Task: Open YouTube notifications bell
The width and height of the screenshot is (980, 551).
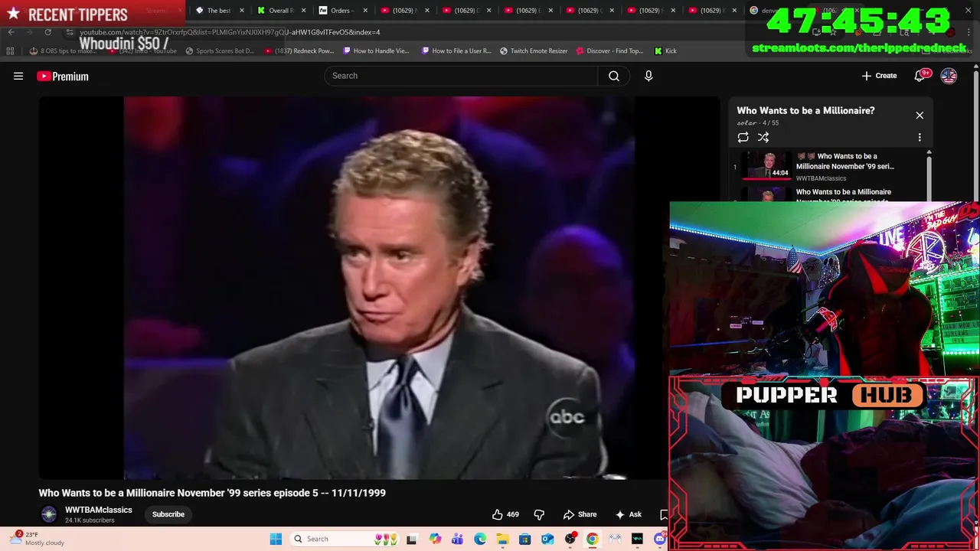Action: point(920,76)
